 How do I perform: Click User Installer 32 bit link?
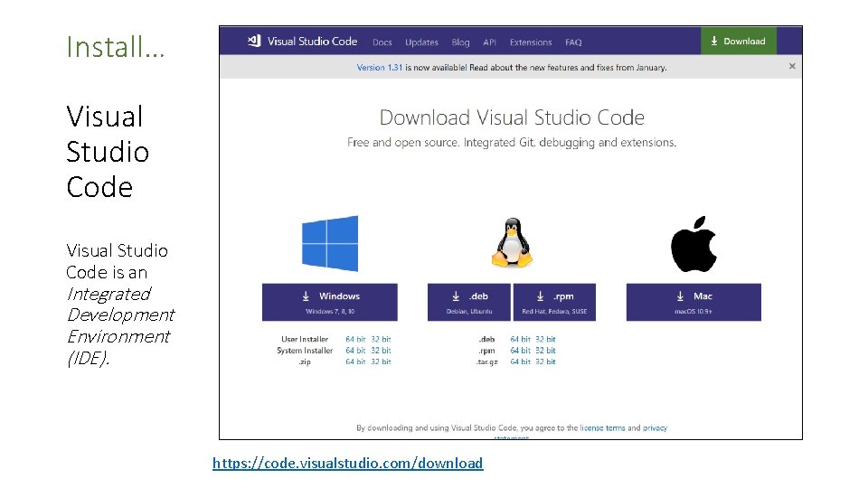pos(381,339)
